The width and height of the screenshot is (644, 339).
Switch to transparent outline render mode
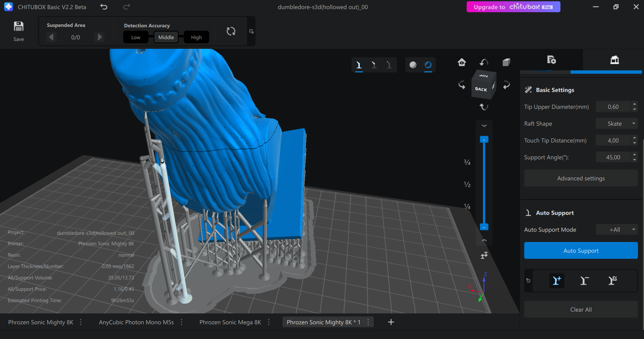click(x=428, y=65)
